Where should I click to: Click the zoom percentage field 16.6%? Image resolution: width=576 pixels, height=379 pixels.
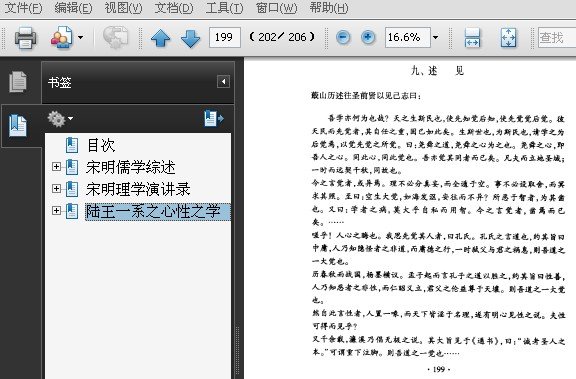click(x=407, y=37)
